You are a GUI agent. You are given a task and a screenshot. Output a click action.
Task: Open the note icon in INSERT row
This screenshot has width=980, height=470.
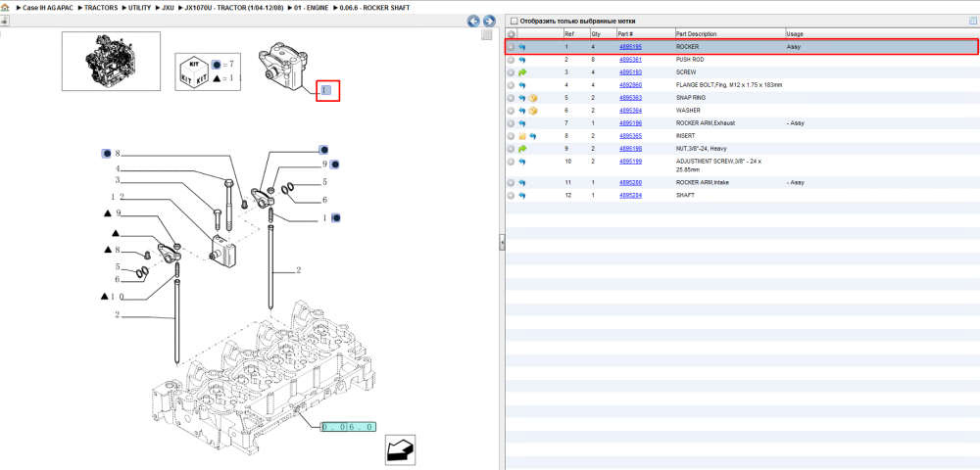coord(522,136)
